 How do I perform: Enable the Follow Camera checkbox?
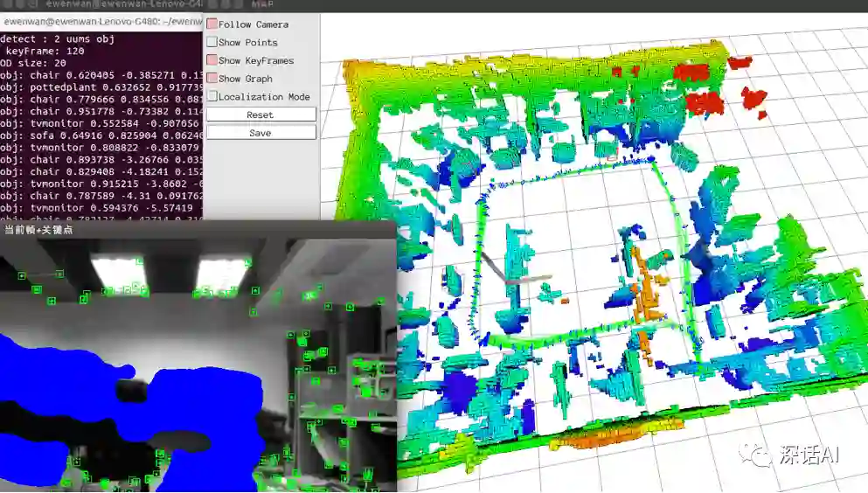point(212,24)
